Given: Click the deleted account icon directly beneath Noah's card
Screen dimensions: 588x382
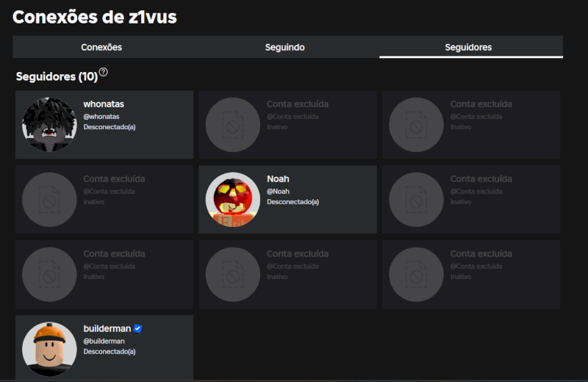Looking at the screenshot, I should (x=233, y=274).
